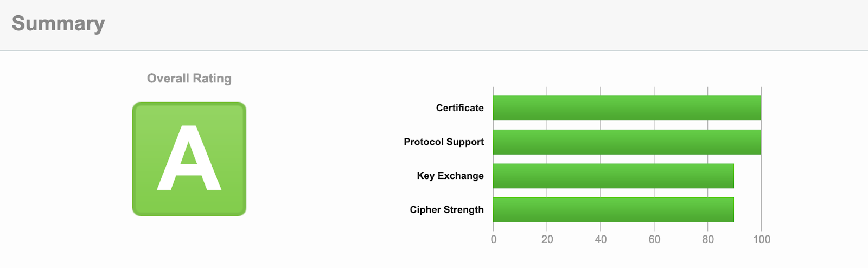Click the 20 axis tick label

click(547, 239)
